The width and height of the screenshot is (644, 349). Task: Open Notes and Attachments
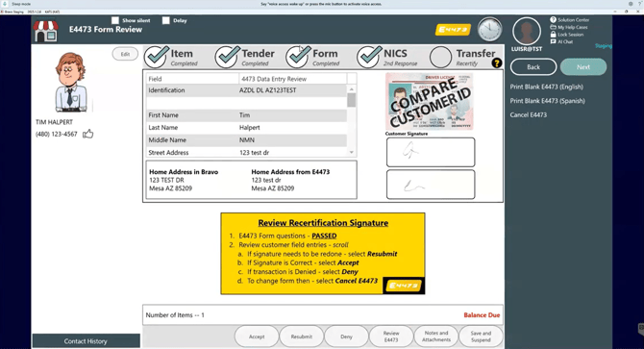(436, 337)
